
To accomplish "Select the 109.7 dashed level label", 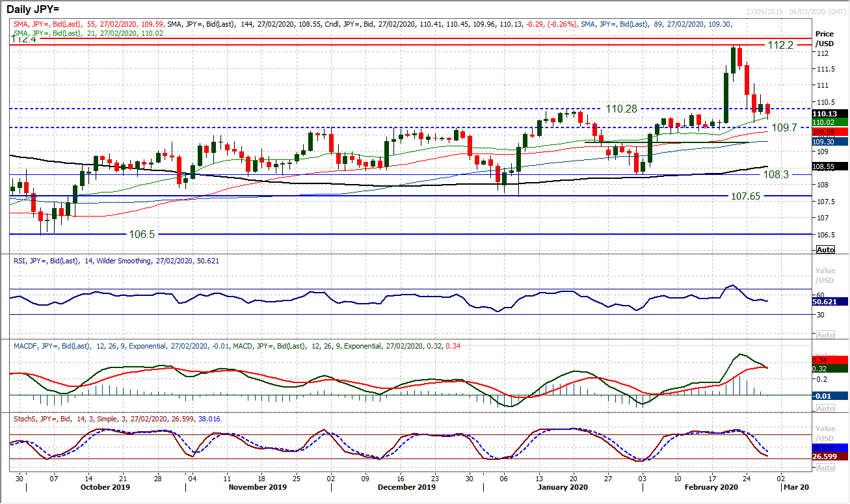I will (x=784, y=128).
